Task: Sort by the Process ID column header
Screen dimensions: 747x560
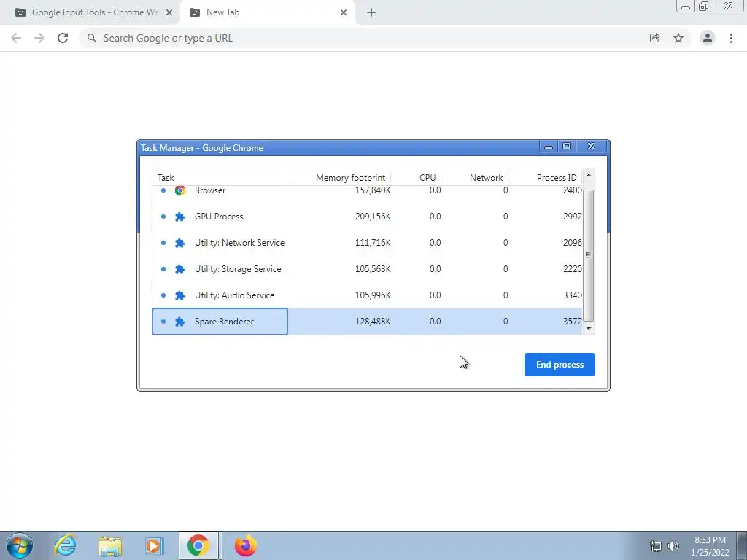Action: pyautogui.click(x=545, y=178)
